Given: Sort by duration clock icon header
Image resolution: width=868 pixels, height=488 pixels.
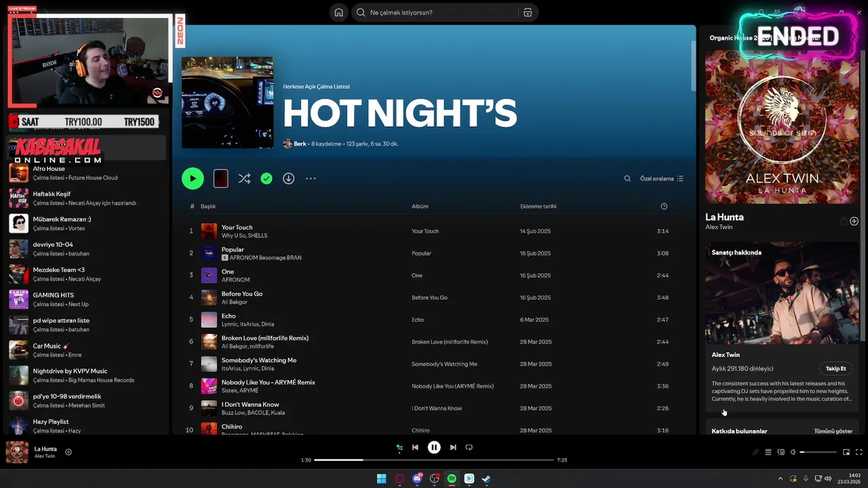Looking at the screenshot, I should [664, 206].
